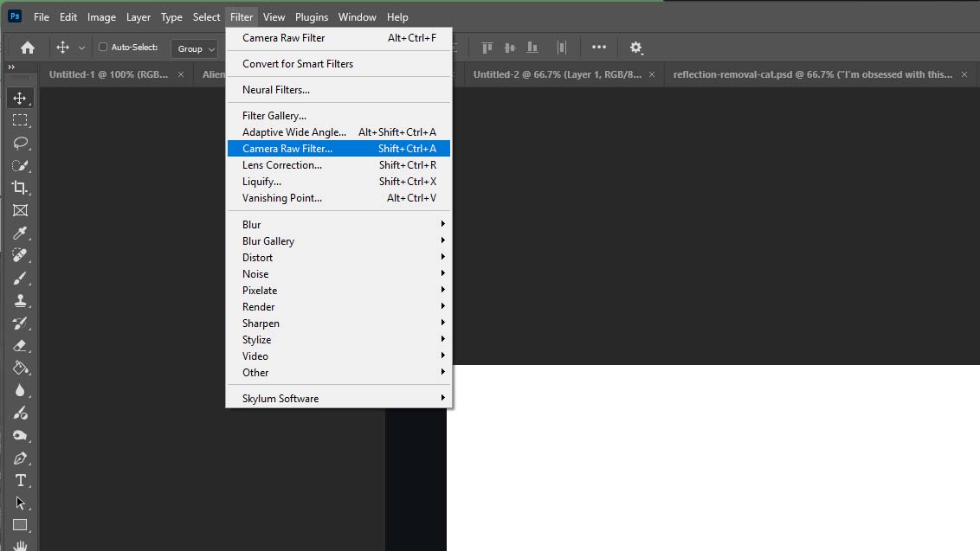Select the Object Selection tool

coord(20,165)
